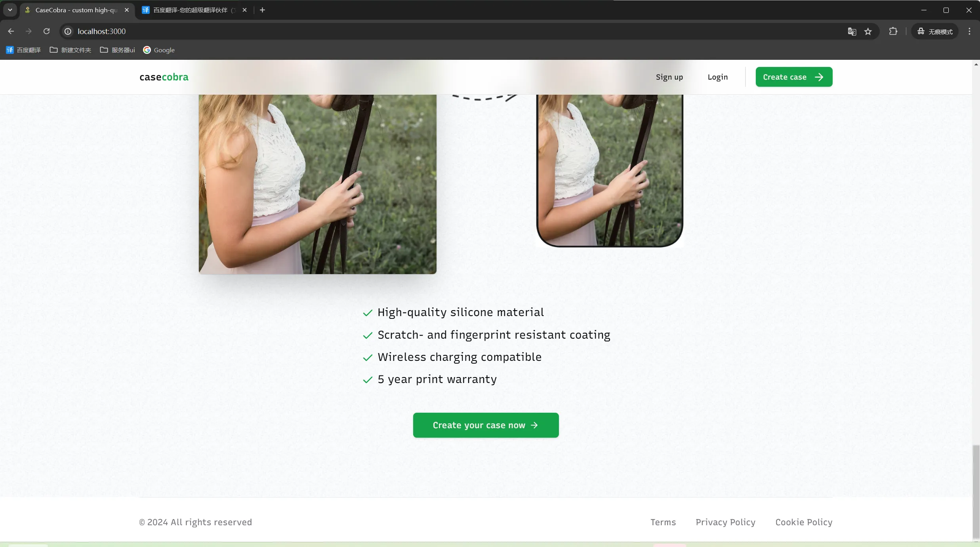Click '© 2024 All rights reserved' text

196,522
